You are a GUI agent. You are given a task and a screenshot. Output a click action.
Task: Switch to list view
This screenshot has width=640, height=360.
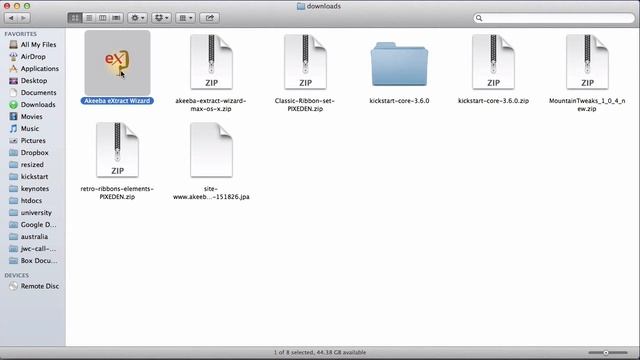coord(89,18)
